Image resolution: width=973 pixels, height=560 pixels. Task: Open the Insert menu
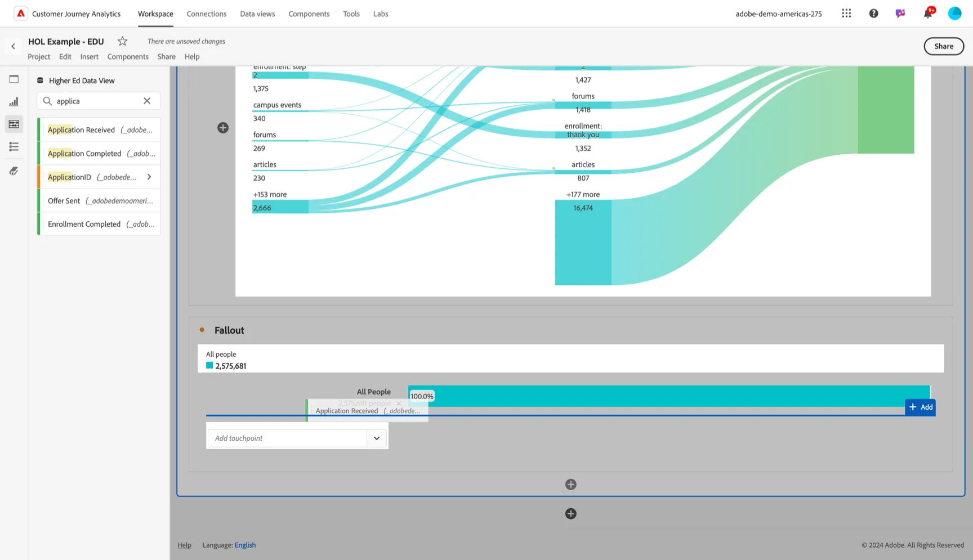click(x=89, y=56)
